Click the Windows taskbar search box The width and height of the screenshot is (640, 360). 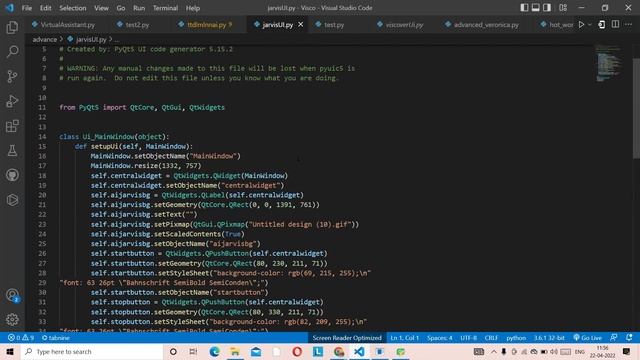(92, 351)
